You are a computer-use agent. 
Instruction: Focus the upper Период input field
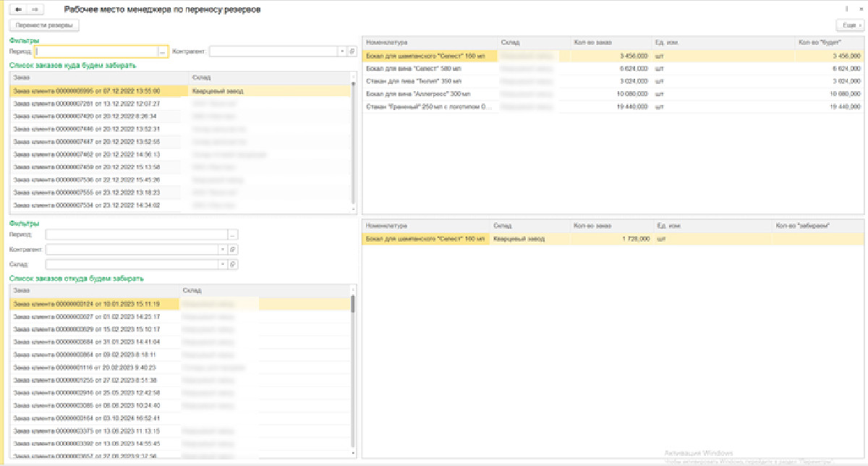pyautogui.click(x=97, y=51)
